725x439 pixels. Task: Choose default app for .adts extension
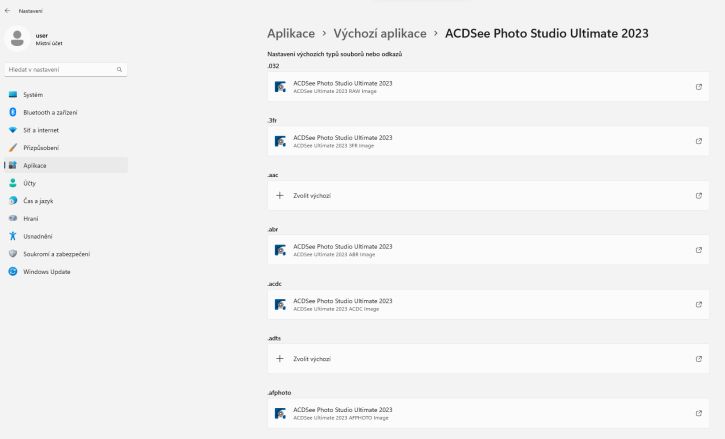point(488,359)
